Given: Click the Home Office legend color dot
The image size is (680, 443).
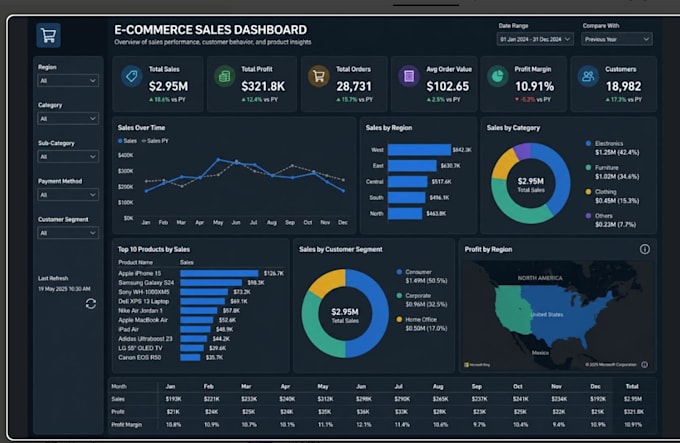Looking at the screenshot, I should (399, 319).
